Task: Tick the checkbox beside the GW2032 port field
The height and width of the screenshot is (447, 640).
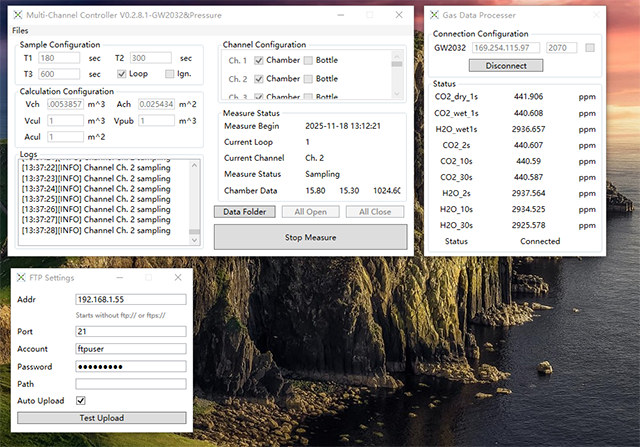Action: 590,47
